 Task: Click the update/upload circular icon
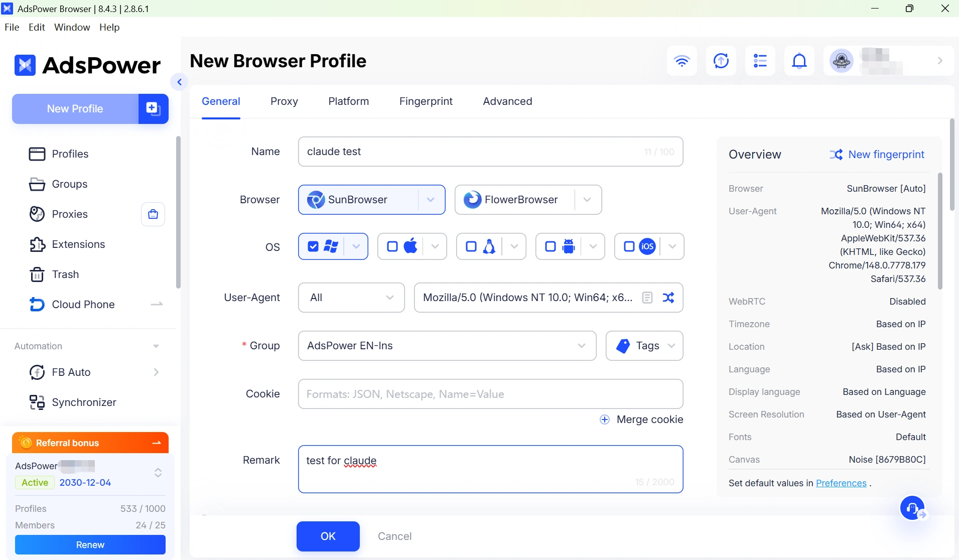click(721, 61)
